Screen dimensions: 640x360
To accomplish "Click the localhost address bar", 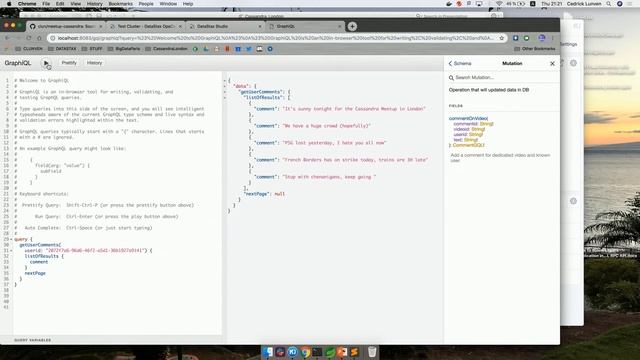I will [276, 38].
